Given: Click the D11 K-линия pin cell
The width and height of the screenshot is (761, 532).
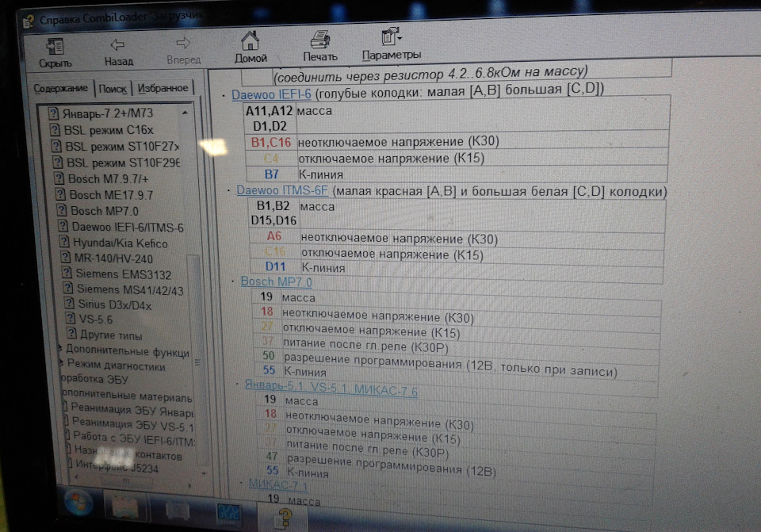Looking at the screenshot, I should coord(275,266).
